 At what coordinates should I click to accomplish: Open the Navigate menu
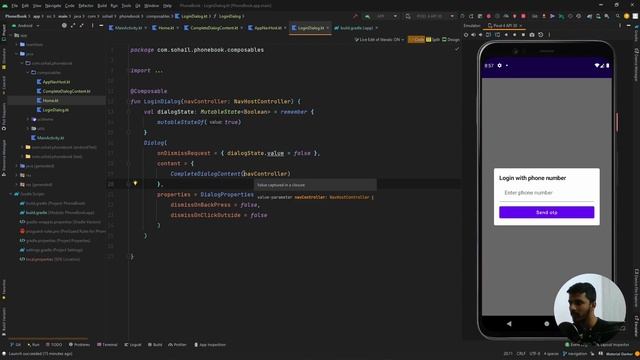[53, 6]
